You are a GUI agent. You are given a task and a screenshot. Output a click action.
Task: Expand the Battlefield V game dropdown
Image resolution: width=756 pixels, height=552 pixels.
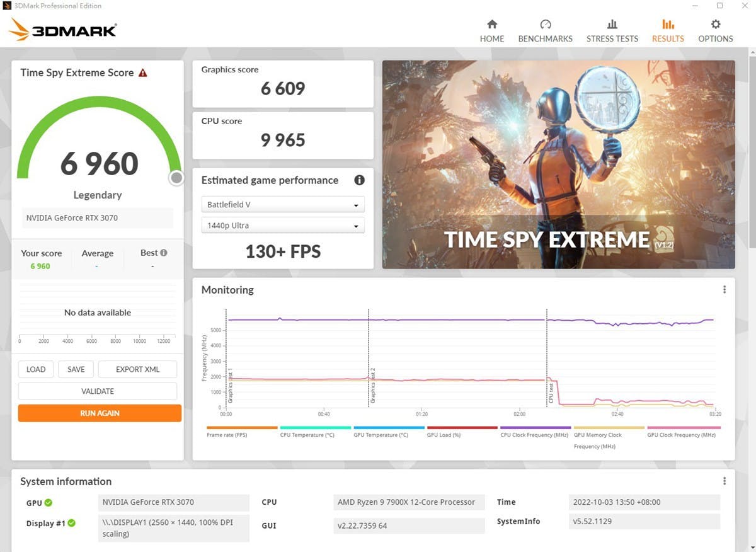pos(283,205)
